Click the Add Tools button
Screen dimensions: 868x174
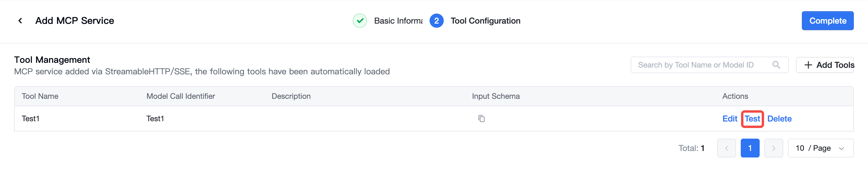[x=825, y=65]
